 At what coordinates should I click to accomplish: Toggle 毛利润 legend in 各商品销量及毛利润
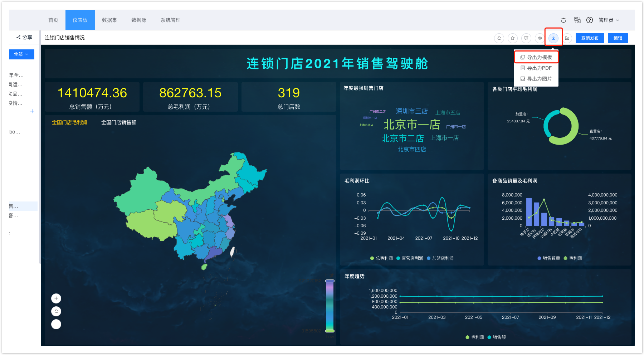click(573, 258)
